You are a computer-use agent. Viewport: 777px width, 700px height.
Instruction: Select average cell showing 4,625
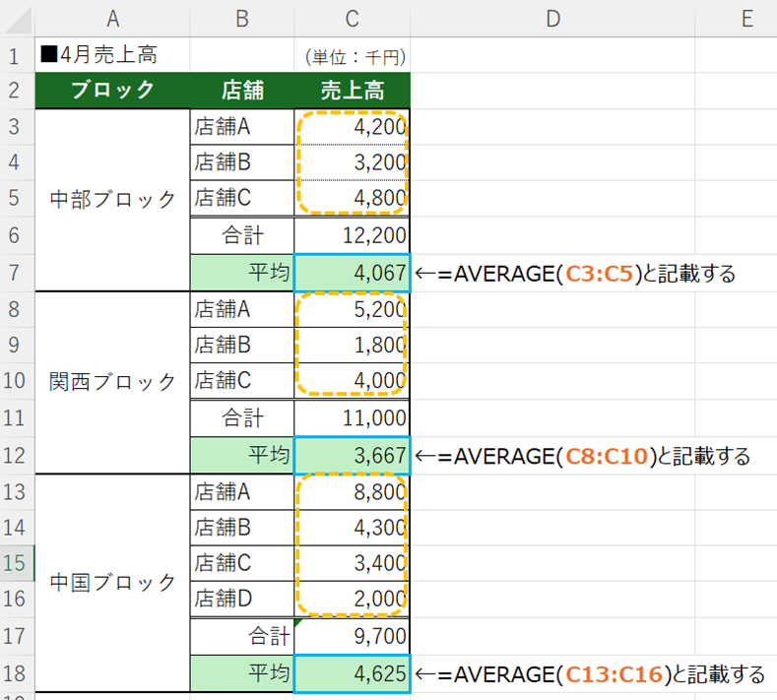pyautogui.click(x=352, y=674)
